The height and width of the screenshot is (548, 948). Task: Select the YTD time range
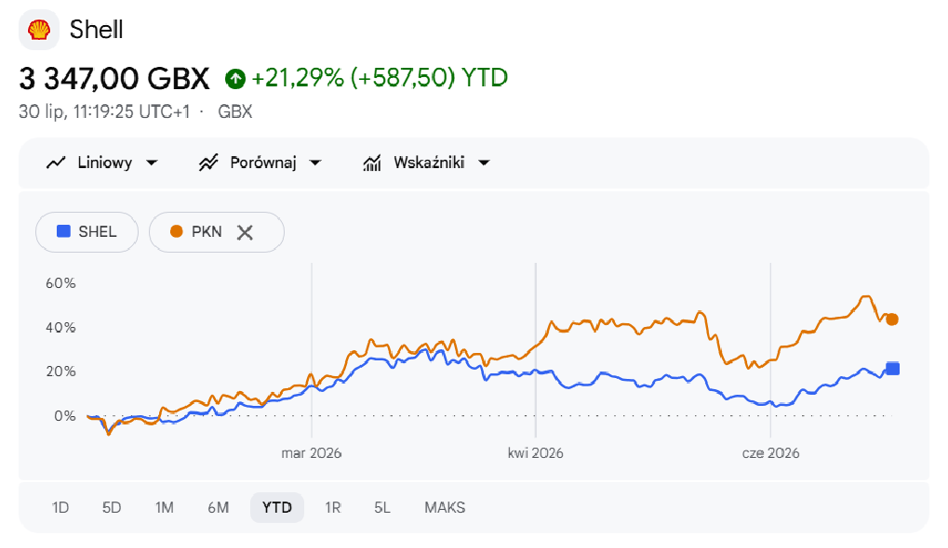click(277, 507)
